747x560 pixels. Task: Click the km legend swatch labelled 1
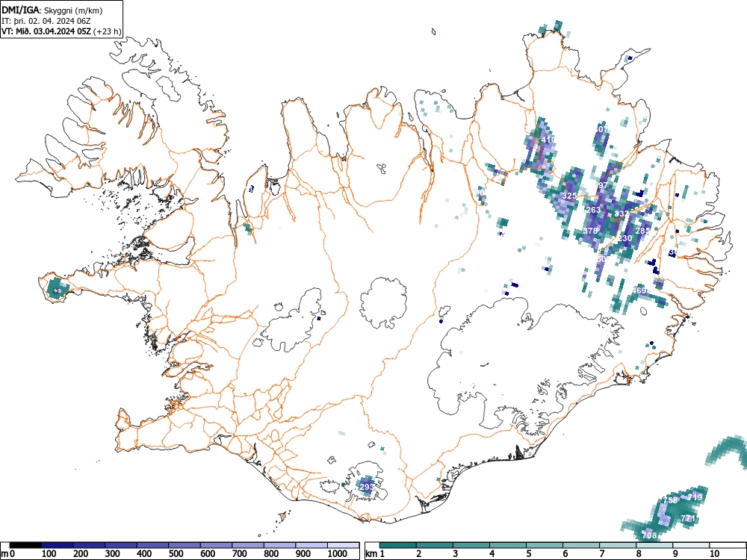pos(398,545)
